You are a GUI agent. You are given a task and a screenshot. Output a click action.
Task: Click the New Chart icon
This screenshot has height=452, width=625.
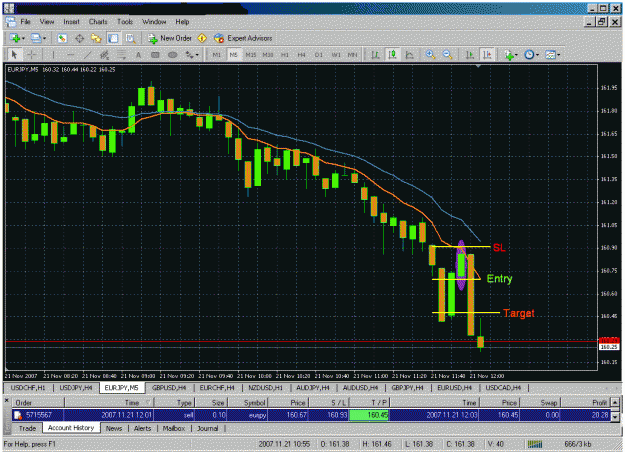click(15, 38)
